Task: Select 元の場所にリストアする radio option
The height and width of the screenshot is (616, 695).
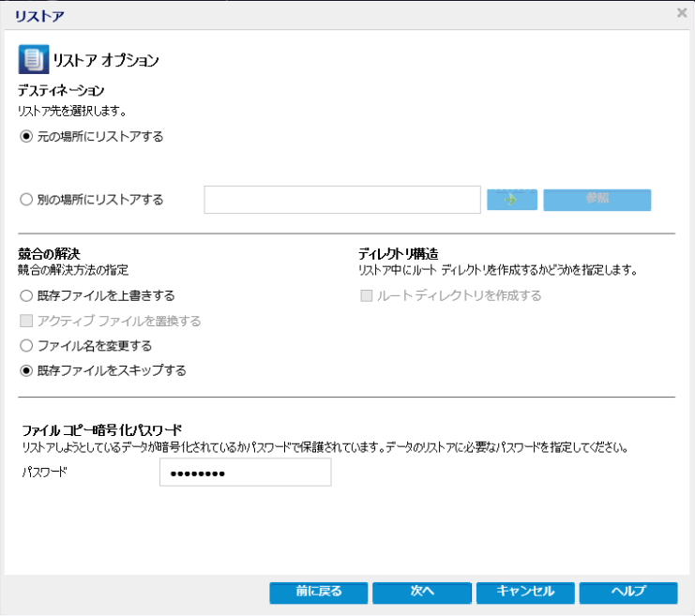Action: point(26,137)
